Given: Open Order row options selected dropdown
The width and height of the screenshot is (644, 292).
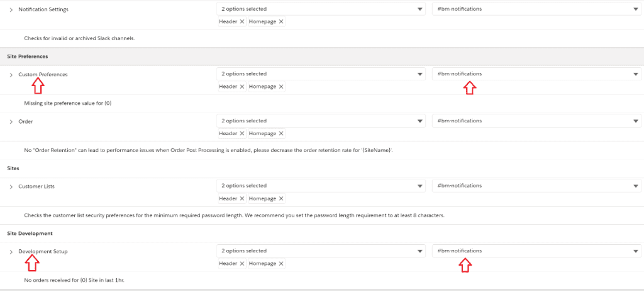Looking at the screenshot, I should point(321,121).
